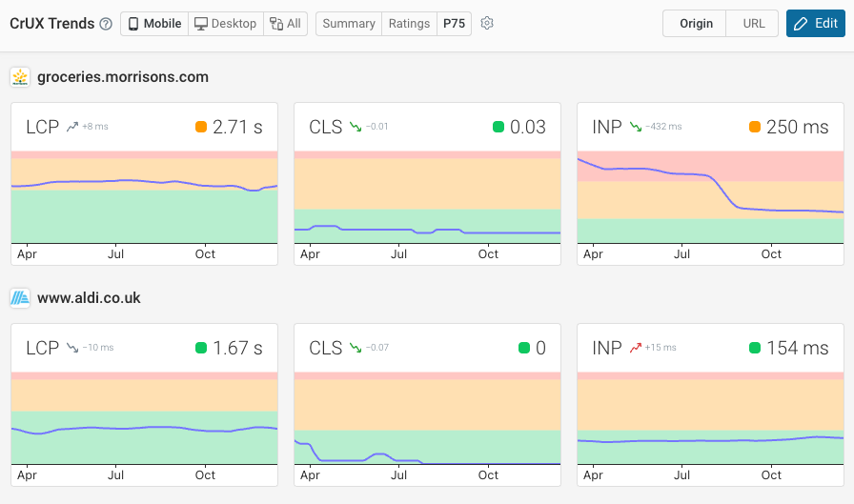Select the P75 view tab

(454, 24)
